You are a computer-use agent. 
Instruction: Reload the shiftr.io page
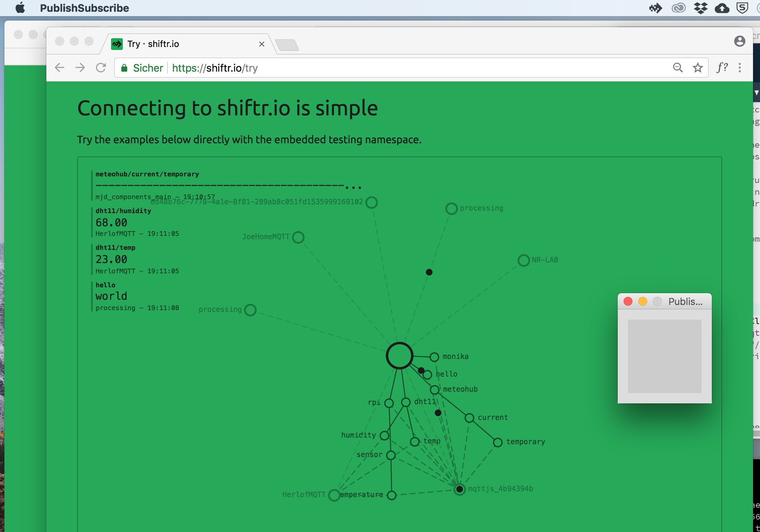(101, 68)
